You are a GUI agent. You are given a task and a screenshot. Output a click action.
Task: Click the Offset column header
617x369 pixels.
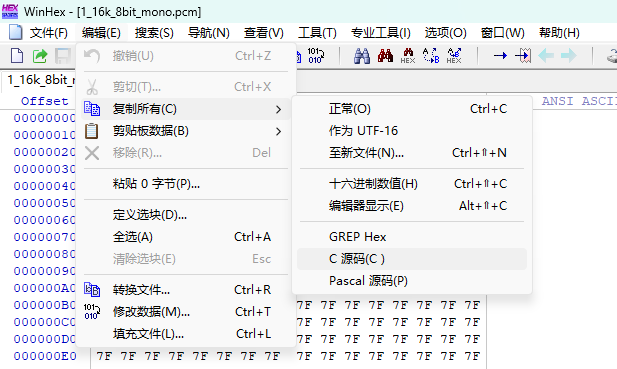coord(44,101)
